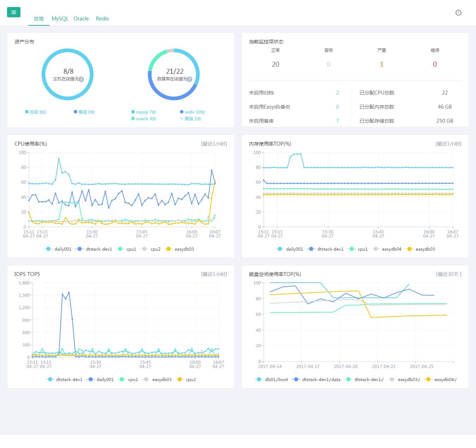This screenshot has width=476, height=448.
Task: Toggle dtstack-dev1:/data series in disk legend
Action: [x=316, y=380]
